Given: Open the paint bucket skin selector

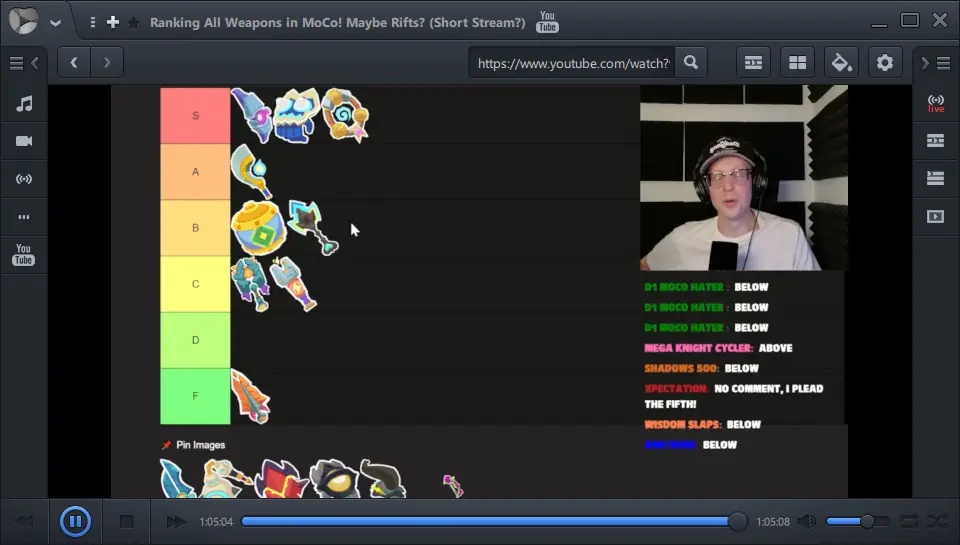Looking at the screenshot, I should (841, 62).
